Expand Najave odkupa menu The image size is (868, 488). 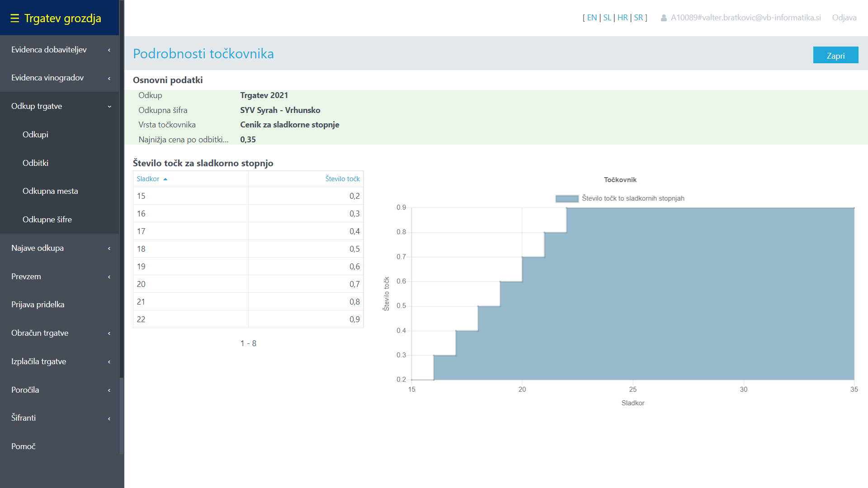coord(60,248)
